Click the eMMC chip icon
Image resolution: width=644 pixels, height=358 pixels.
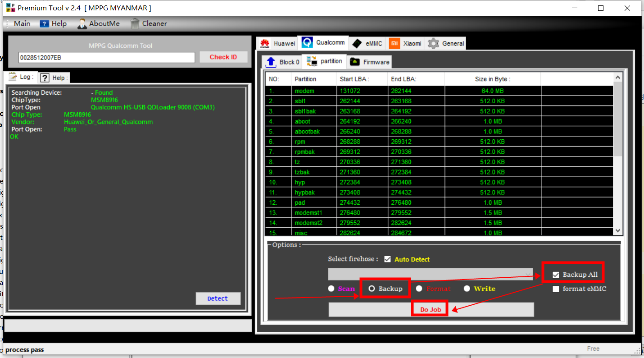tap(357, 43)
